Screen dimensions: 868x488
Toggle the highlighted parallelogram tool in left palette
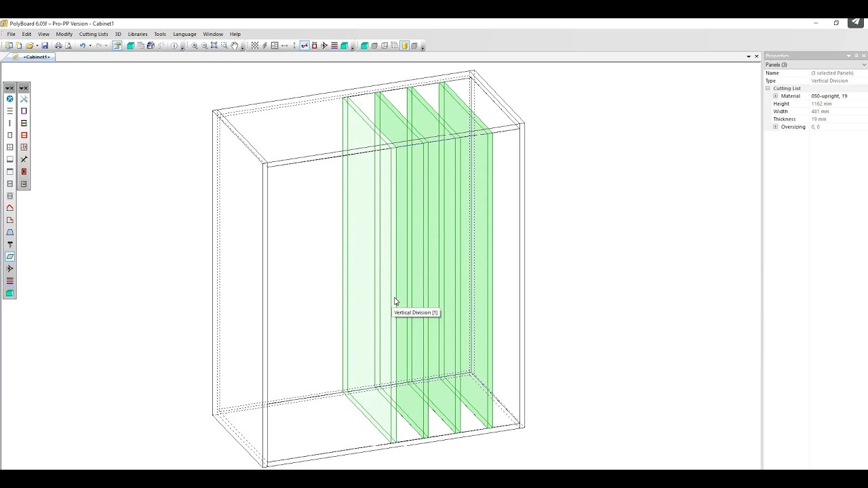click(9, 257)
